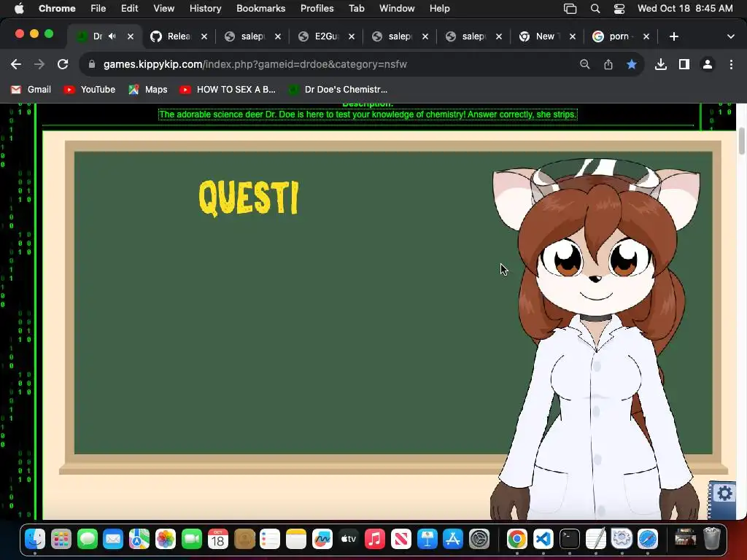Open Dr Doe's Chemistr... bookmark
The image size is (747, 560).
point(338,90)
